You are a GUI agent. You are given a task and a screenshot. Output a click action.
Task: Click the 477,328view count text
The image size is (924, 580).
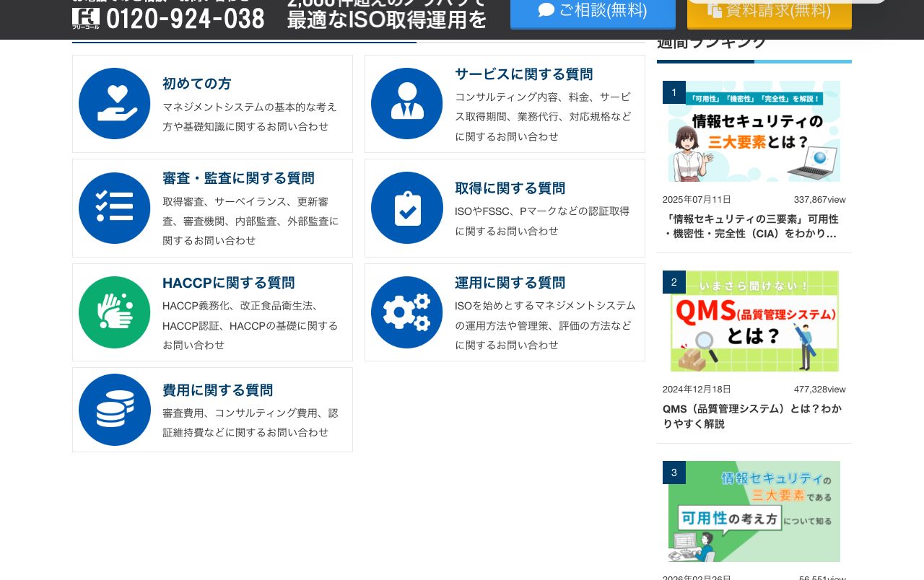pyautogui.click(x=820, y=390)
